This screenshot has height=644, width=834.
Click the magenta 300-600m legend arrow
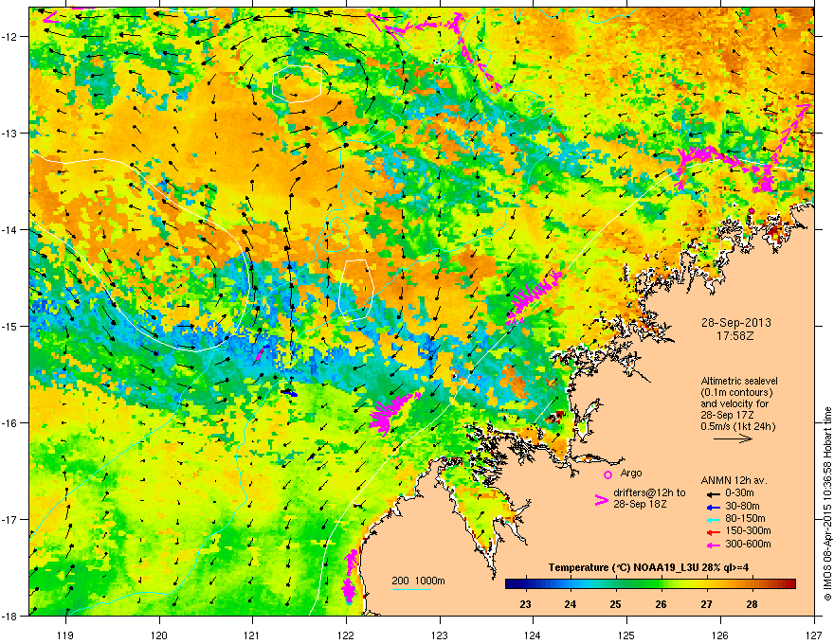(x=712, y=545)
